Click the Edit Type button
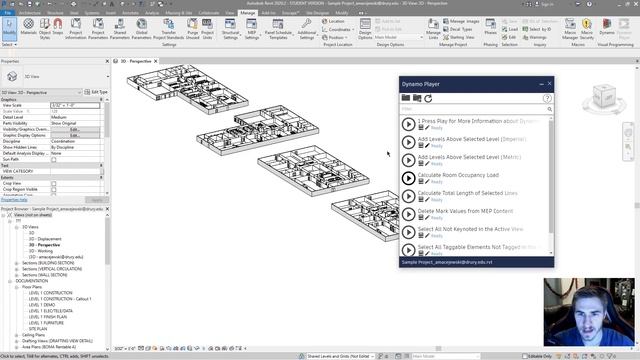This screenshot has height=360, width=640. [x=96, y=92]
